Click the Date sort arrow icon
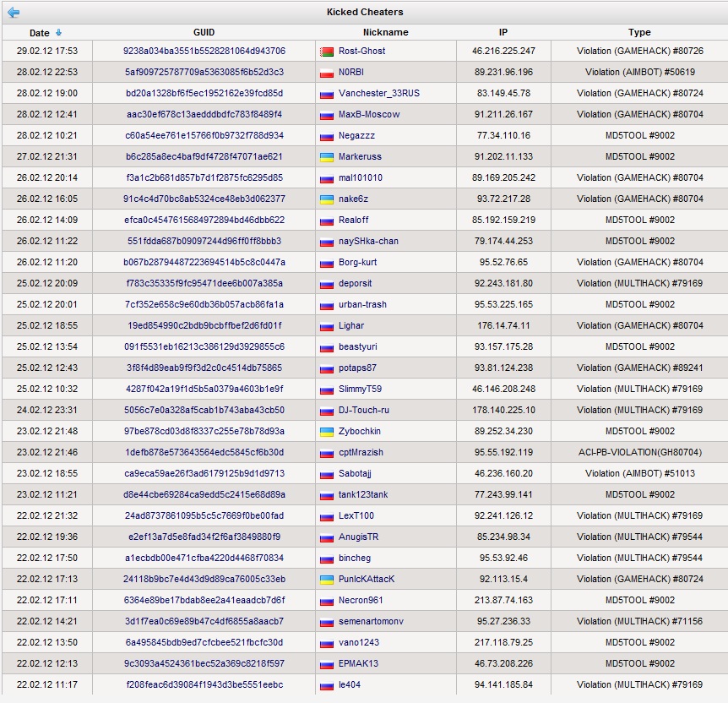The width and height of the screenshot is (728, 703). click(x=58, y=32)
